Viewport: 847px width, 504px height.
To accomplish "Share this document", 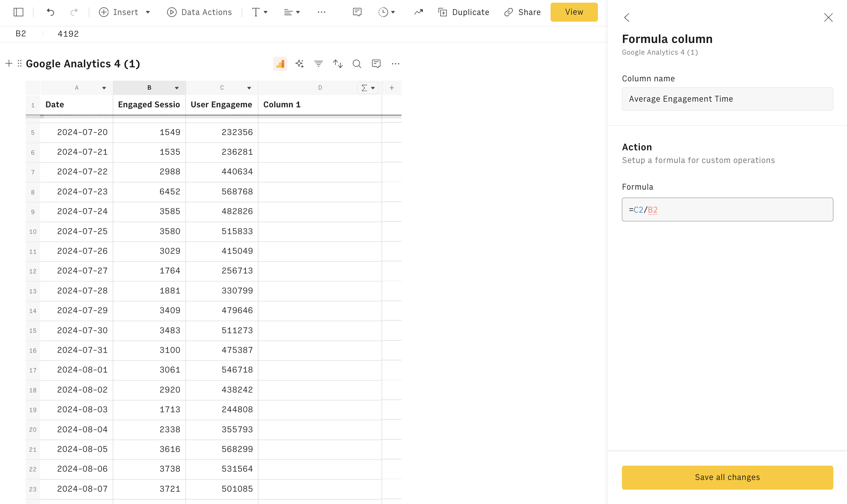I will (523, 12).
